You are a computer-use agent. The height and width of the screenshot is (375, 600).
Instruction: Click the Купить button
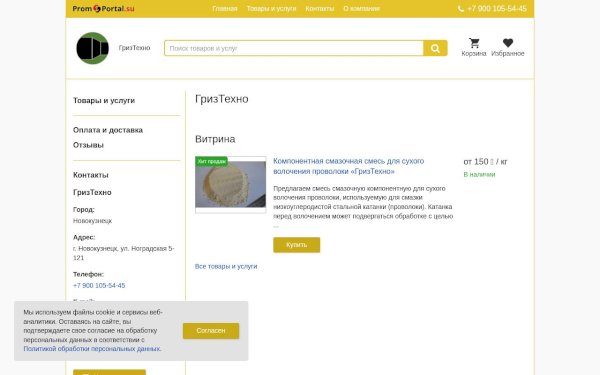tap(297, 245)
